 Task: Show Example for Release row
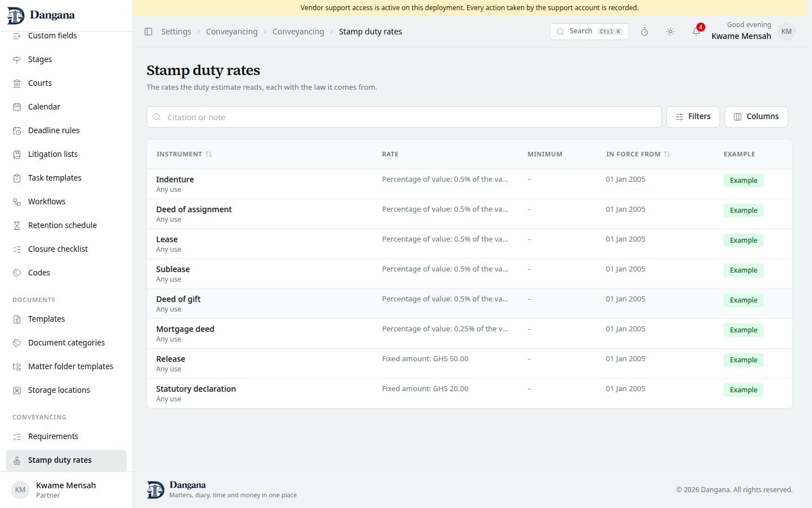743,360
